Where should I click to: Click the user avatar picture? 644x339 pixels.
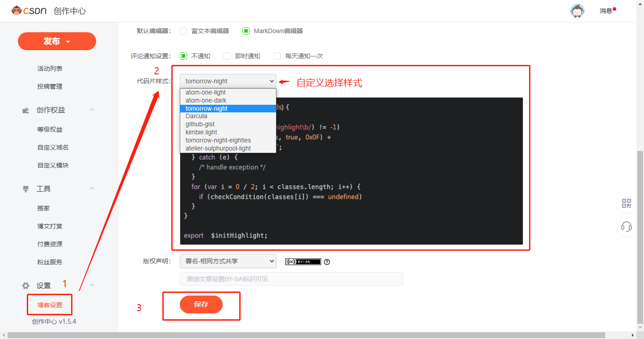tap(577, 10)
